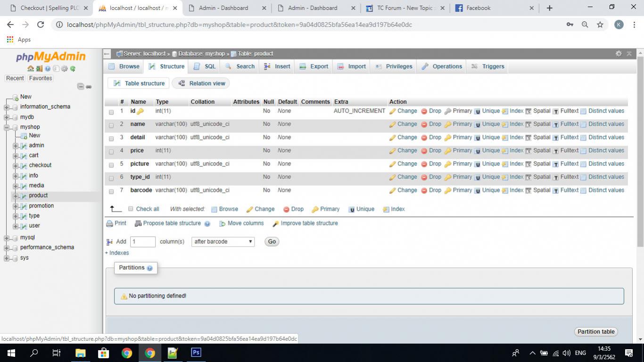This screenshot has height=362, width=644.
Task: Expand information_schema database in tree
Action: [6, 107]
